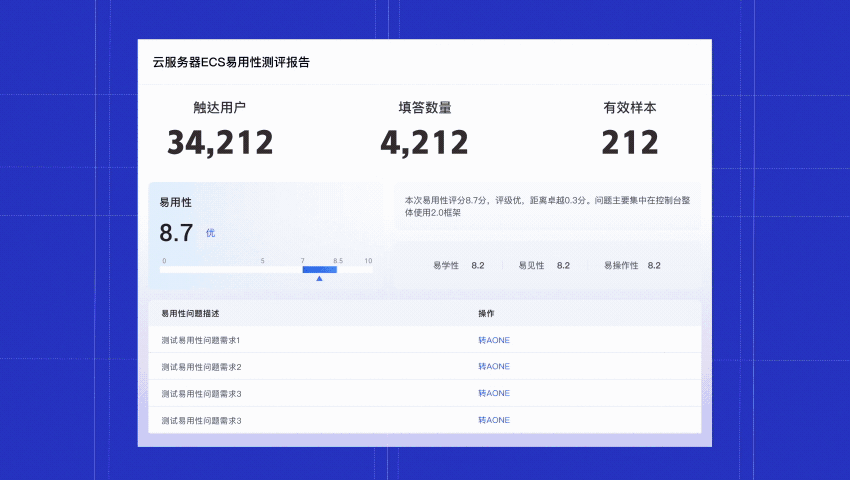Click the 易学性 metric label
The height and width of the screenshot is (480, 850).
pyautogui.click(x=446, y=265)
